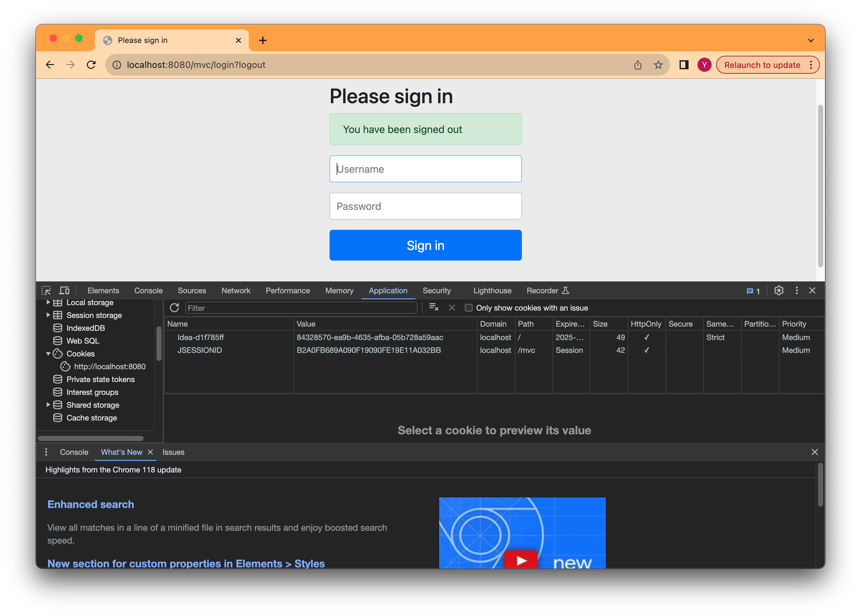Switch to the Network tab
Screen dimensions: 861x616
coord(236,291)
